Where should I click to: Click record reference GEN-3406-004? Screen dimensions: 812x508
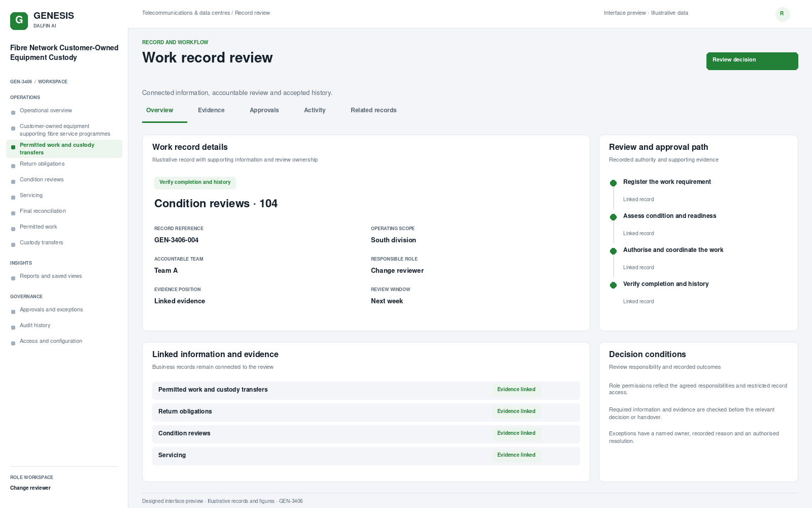[x=176, y=240]
